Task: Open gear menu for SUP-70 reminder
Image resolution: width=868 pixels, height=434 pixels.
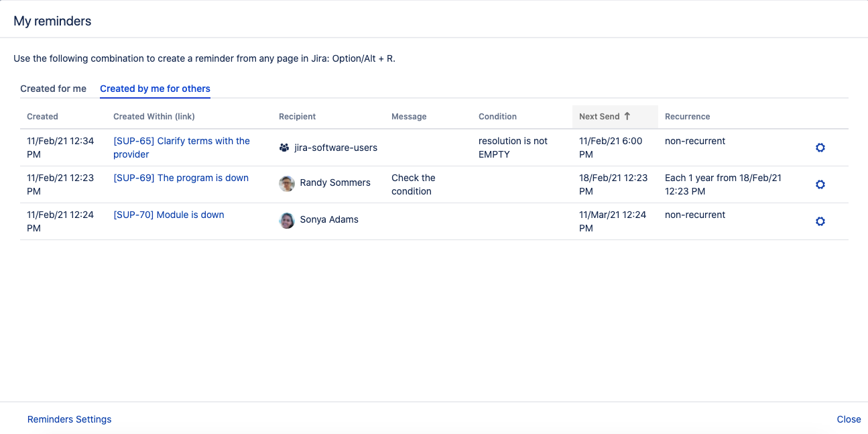Action: click(820, 221)
